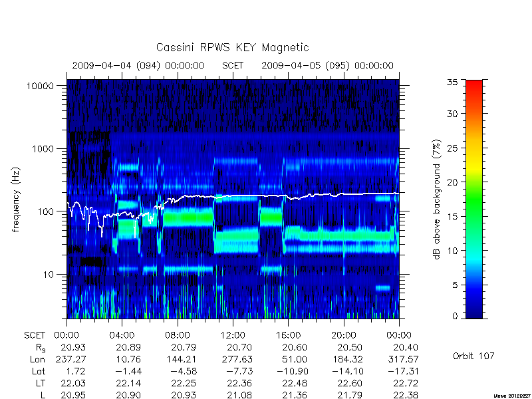The height and width of the screenshot is (399, 532).
Task: Click the Rs value 20.40
Action: point(406,347)
